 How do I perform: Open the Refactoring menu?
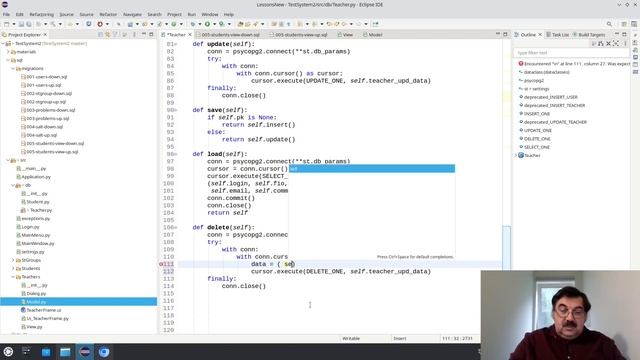pos(41,14)
